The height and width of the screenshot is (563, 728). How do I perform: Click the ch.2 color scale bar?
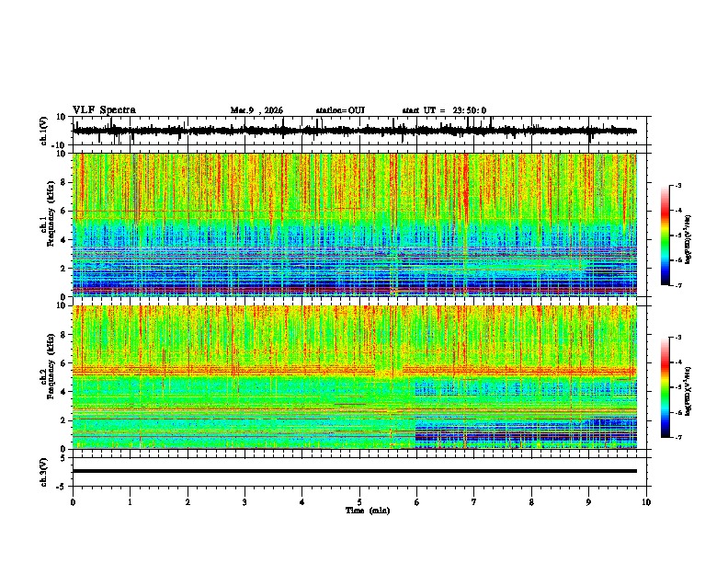pos(665,387)
